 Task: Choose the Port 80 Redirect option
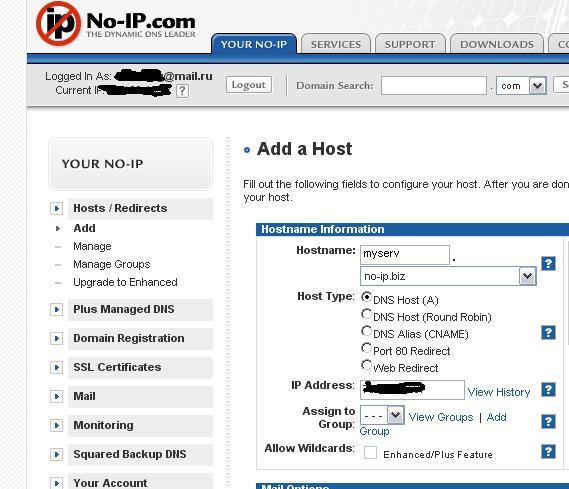pos(367,348)
